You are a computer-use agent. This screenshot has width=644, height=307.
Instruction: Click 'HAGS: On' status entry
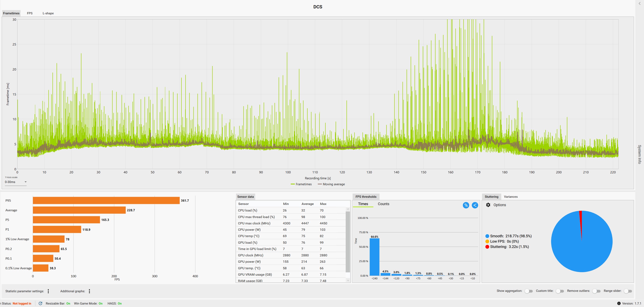[114, 304]
